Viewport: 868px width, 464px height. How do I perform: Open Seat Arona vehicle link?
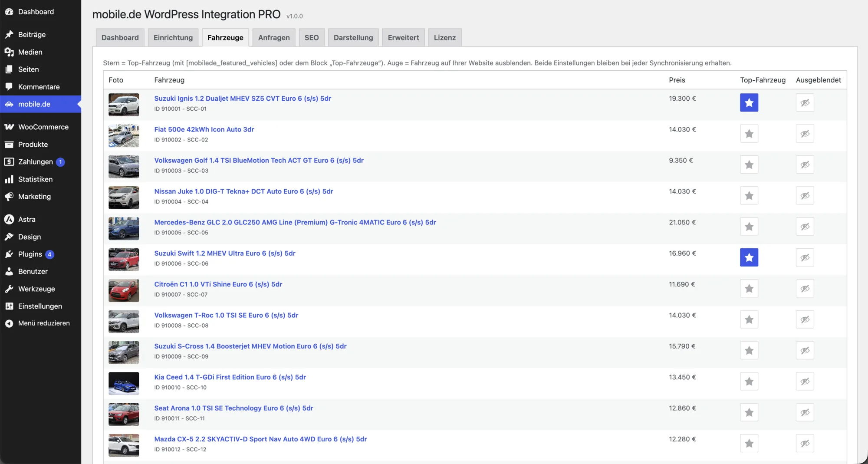point(233,408)
